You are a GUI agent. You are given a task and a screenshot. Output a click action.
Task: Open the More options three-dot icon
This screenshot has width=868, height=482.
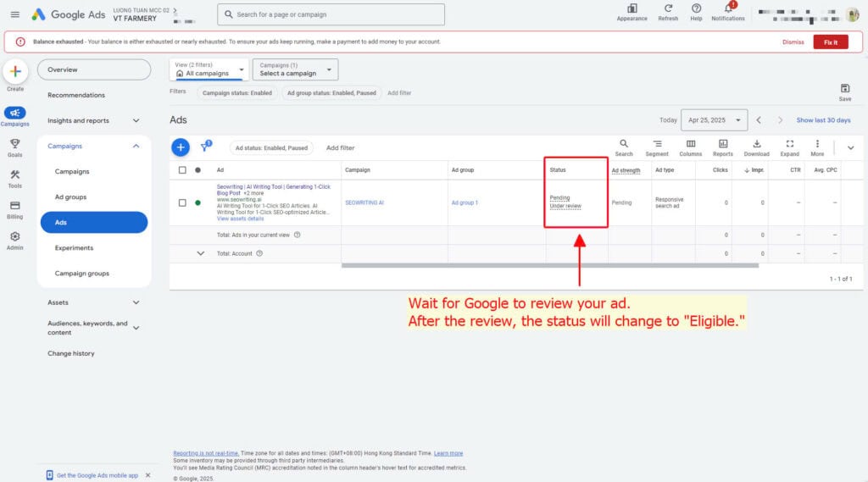818,144
